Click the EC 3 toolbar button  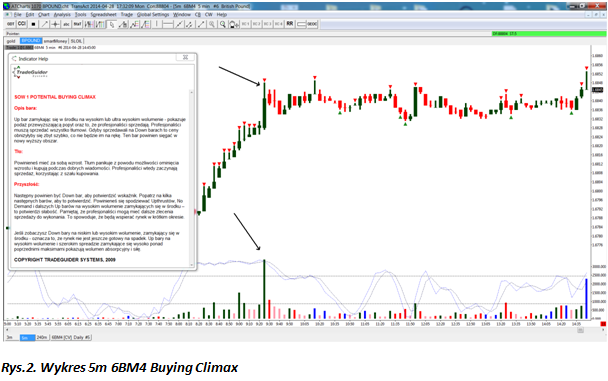[x=268, y=24]
